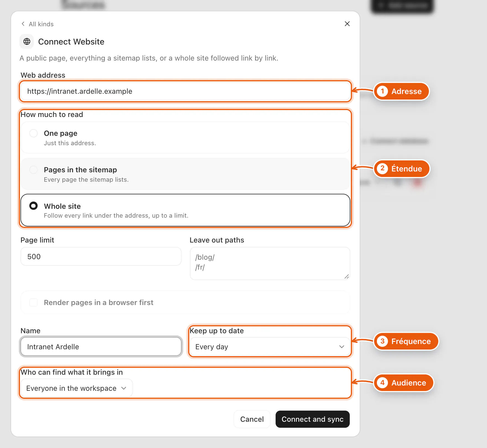This screenshot has height=448, width=487.
Task: Click the 'How much to read' label
Action: [x=52, y=114]
